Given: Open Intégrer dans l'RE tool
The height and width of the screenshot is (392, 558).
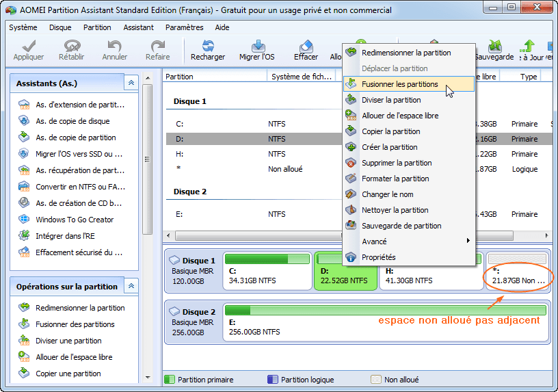Looking at the screenshot, I should pos(57,236).
